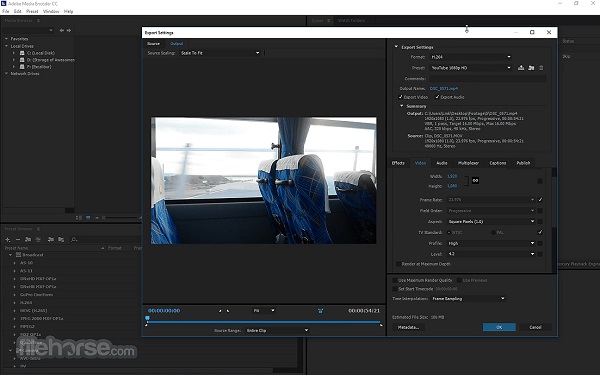
Task: Click the Adobe Media Encoder app icon in title bar
Action: [4, 3]
